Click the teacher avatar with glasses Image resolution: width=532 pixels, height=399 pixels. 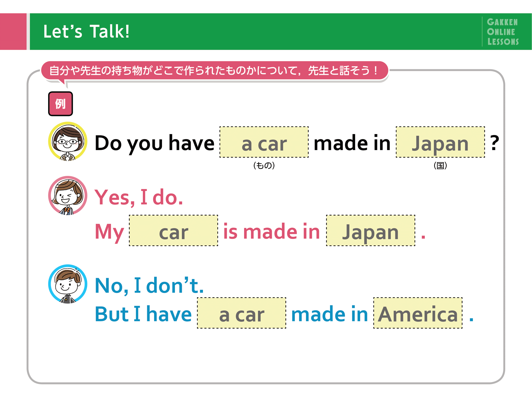click(x=67, y=141)
